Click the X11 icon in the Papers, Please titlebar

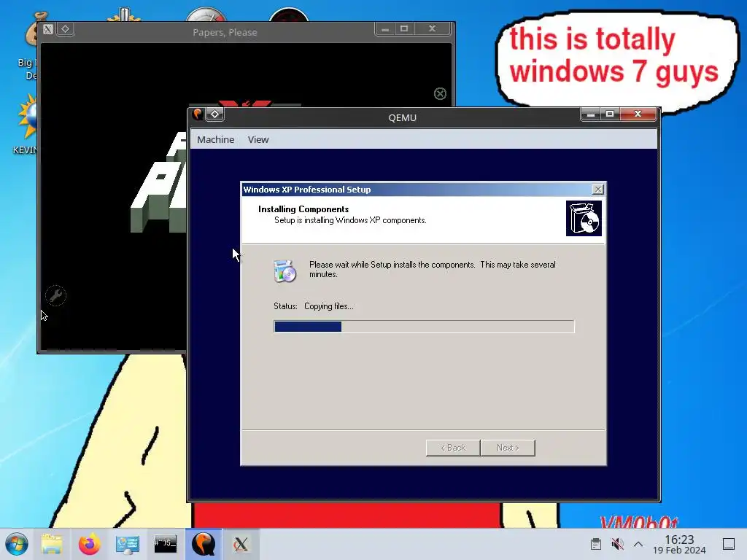point(48,29)
